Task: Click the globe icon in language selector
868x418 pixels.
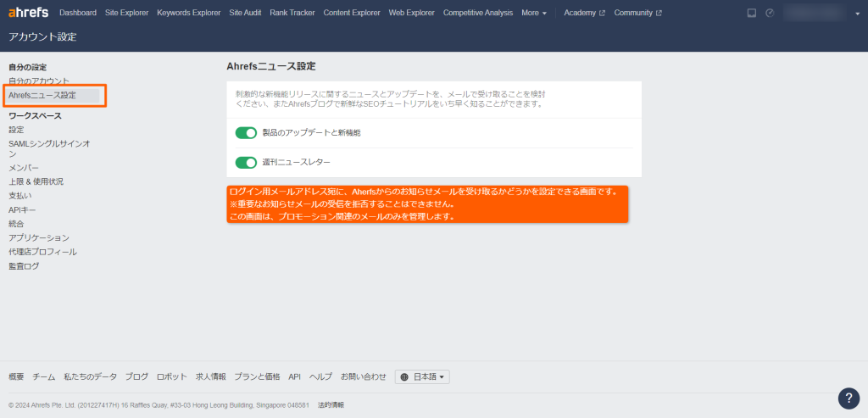Action: coord(404,377)
